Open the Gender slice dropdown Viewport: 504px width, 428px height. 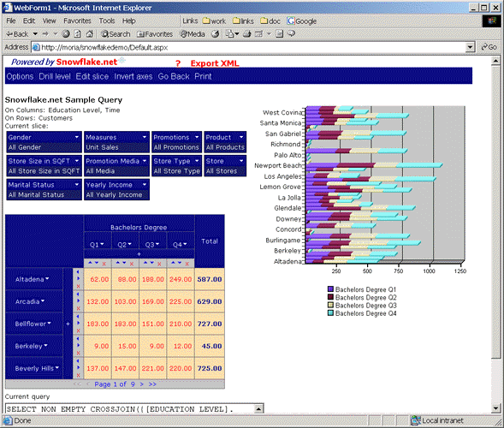[77, 137]
